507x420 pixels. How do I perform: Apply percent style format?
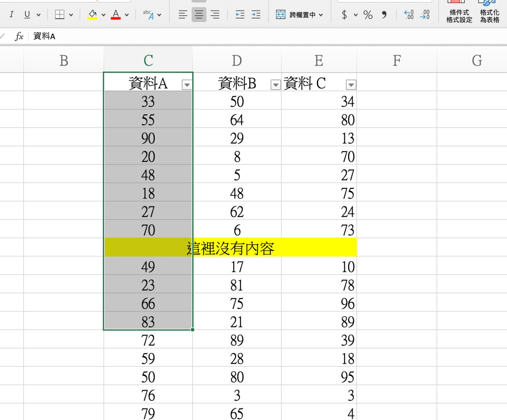coord(368,15)
